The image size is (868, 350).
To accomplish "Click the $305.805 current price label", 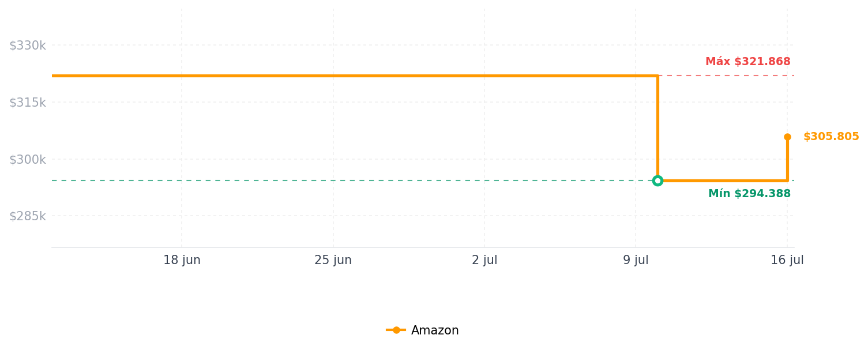I will click(x=831, y=137).
